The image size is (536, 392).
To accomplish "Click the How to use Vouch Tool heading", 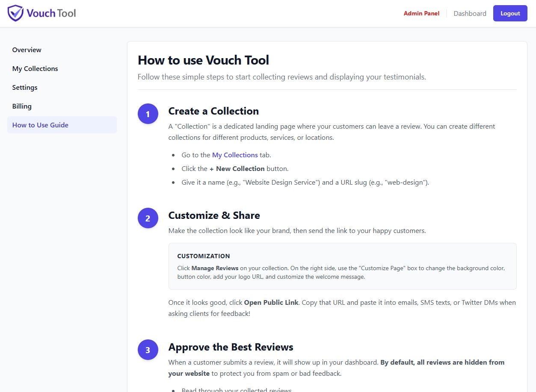I will click(203, 60).
